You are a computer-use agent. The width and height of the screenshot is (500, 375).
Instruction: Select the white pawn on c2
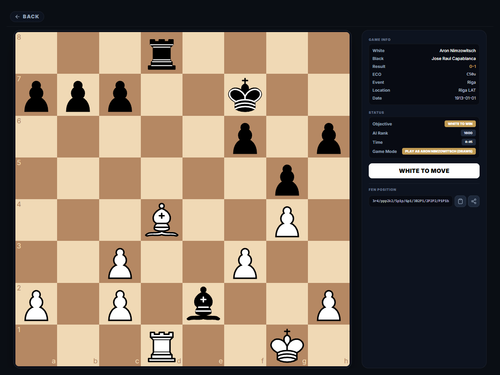click(120, 305)
